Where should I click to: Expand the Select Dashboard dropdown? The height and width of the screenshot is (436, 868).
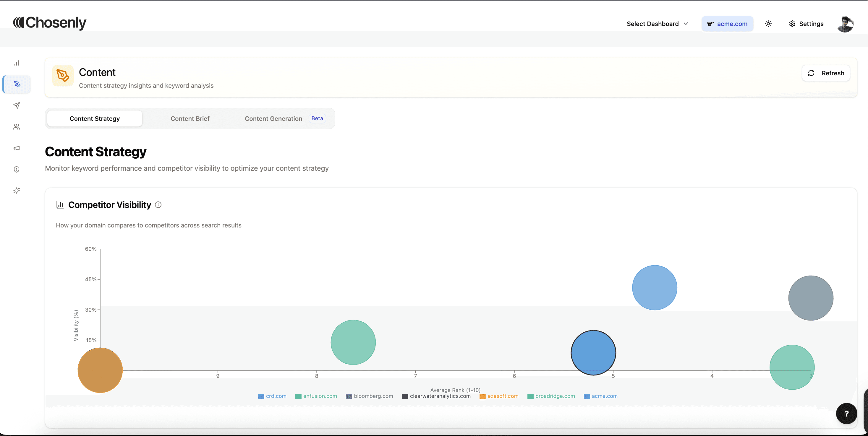click(x=657, y=24)
